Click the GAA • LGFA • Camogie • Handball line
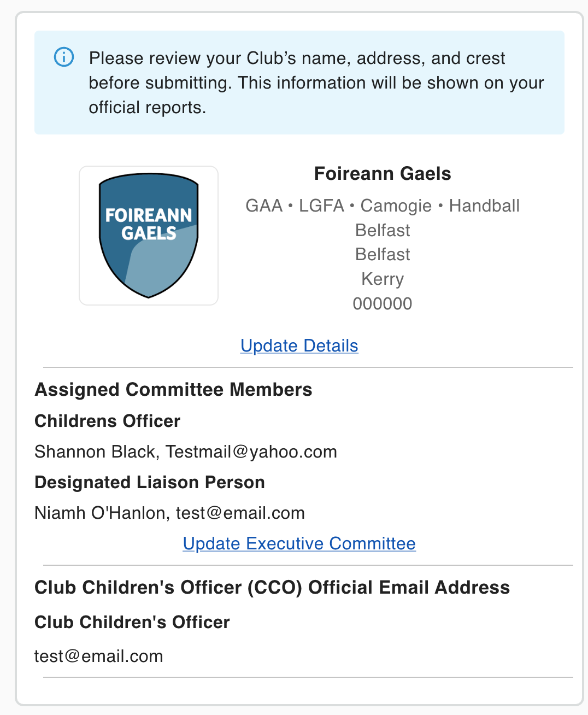 point(383,206)
